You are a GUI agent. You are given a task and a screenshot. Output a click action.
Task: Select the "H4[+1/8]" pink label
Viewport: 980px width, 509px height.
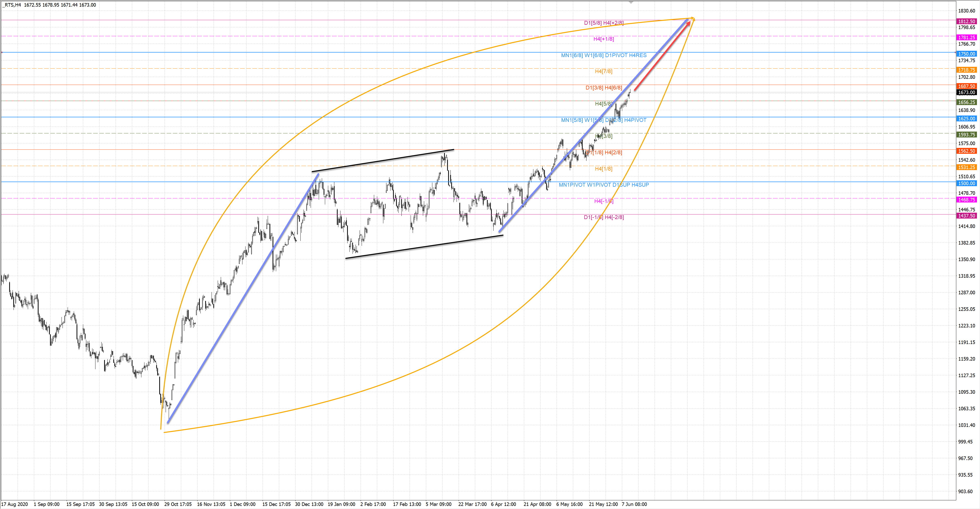point(603,39)
